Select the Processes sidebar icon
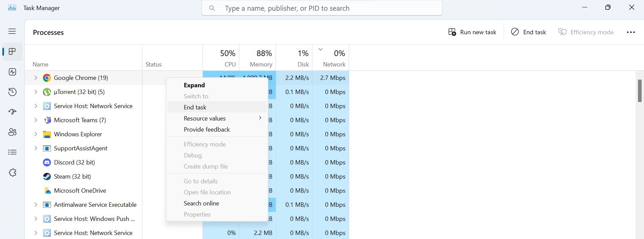The width and height of the screenshot is (644, 239). pyautogui.click(x=12, y=51)
